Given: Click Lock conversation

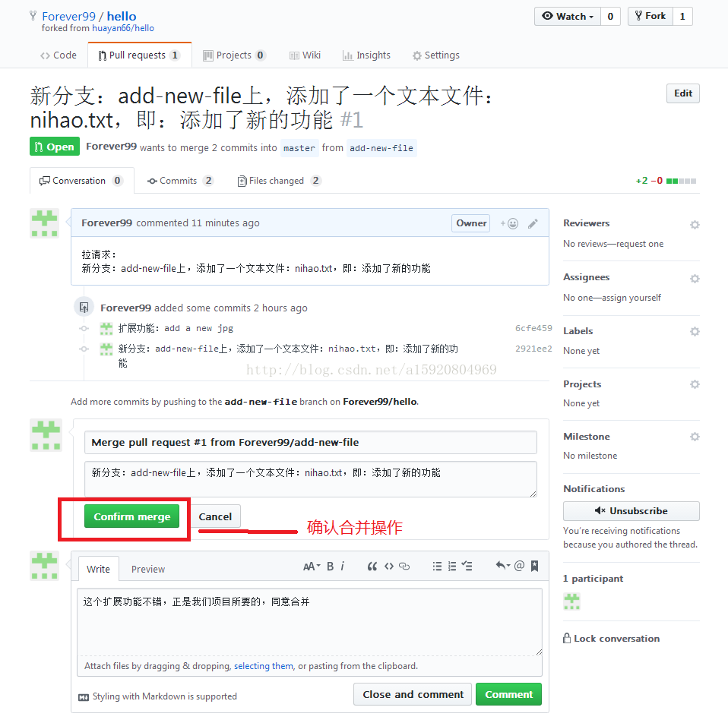Looking at the screenshot, I should [x=612, y=639].
